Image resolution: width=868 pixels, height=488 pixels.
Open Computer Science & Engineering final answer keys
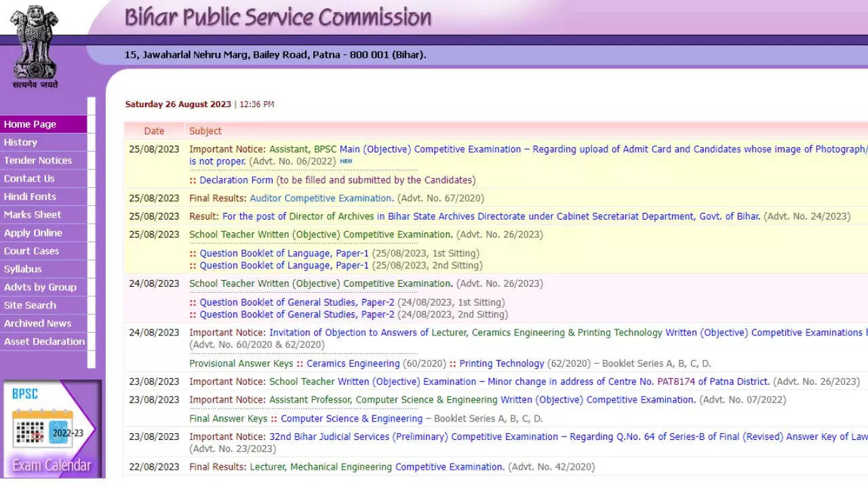351,419
